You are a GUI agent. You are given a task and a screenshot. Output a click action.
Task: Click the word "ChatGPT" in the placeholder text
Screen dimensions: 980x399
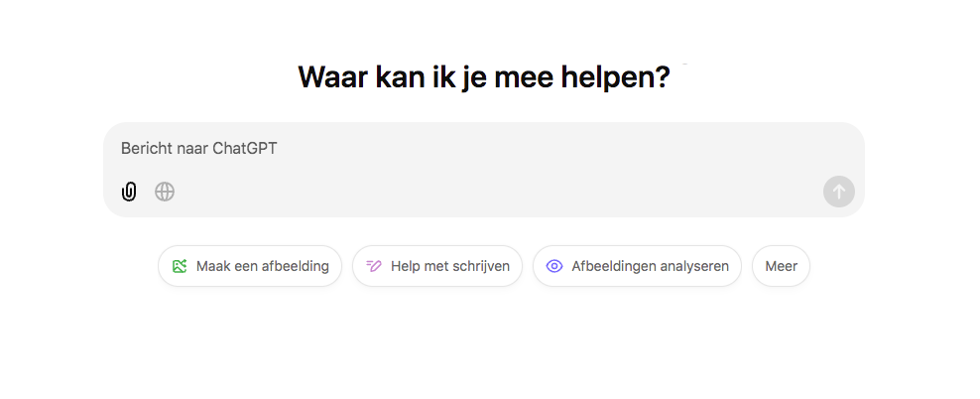point(244,149)
